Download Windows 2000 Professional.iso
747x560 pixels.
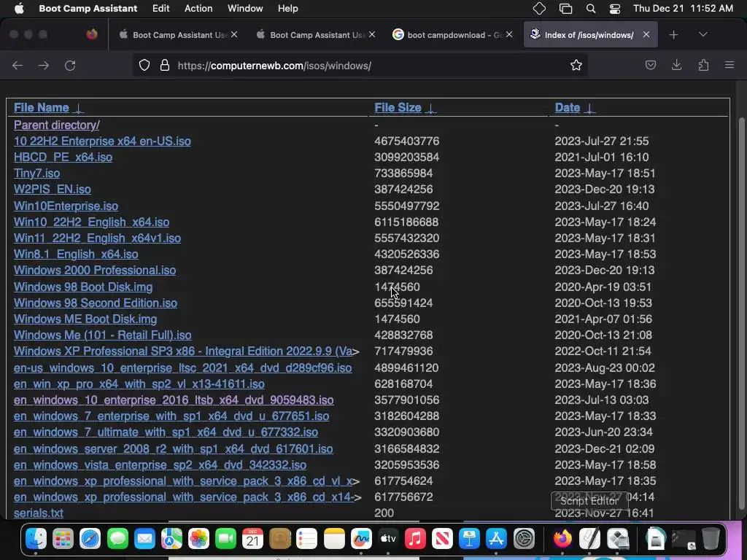[x=95, y=270]
